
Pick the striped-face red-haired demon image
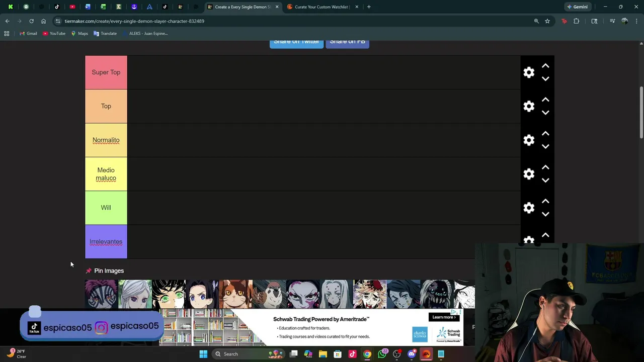(x=101, y=294)
